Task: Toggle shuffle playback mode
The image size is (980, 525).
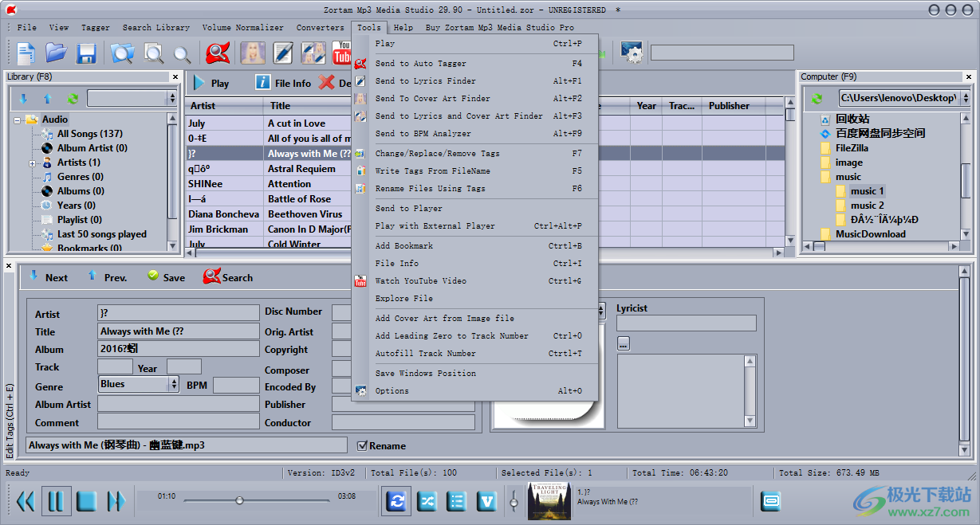Action: [x=427, y=500]
